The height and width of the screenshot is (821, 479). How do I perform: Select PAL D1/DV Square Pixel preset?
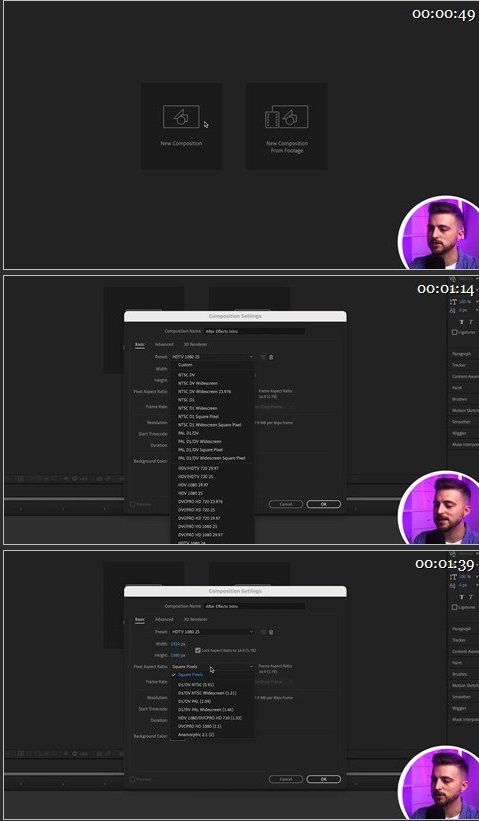200,450
